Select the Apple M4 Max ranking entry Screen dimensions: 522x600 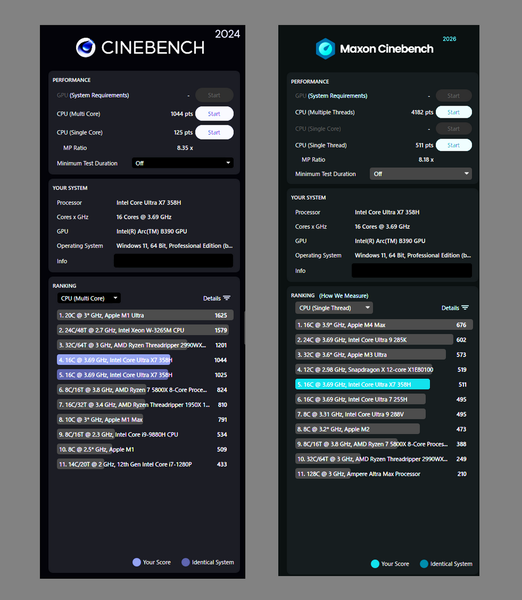tap(384, 325)
